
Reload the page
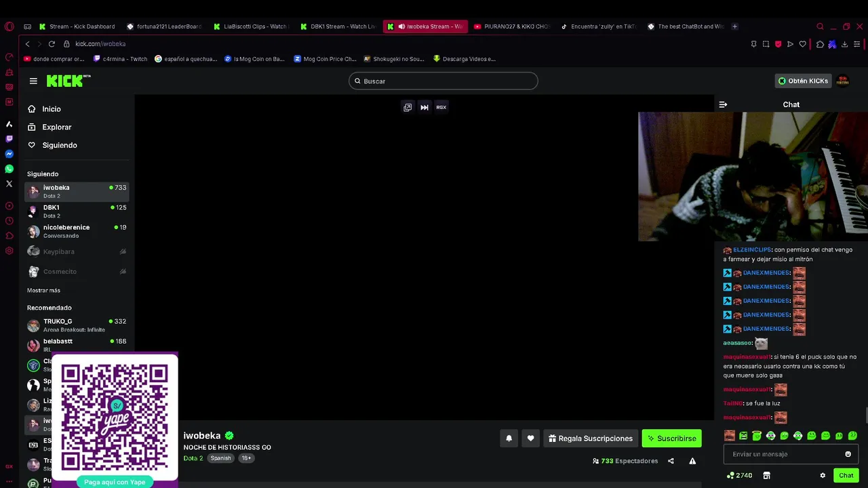click(x=52, y=44)
